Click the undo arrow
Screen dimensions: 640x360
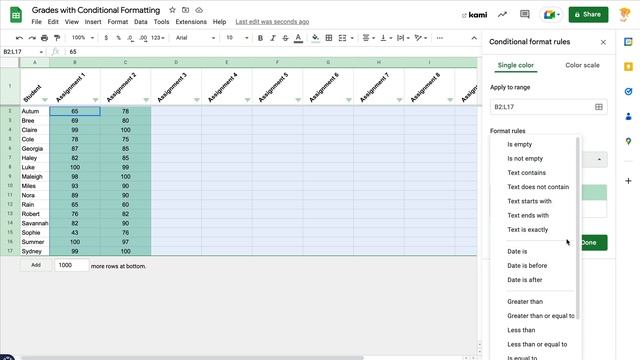tap(19, 38)
